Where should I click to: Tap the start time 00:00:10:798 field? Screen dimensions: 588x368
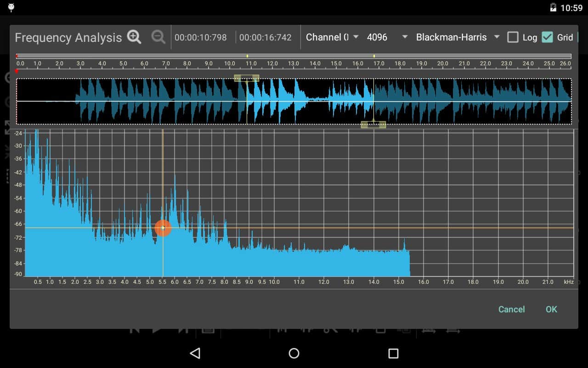201,38
